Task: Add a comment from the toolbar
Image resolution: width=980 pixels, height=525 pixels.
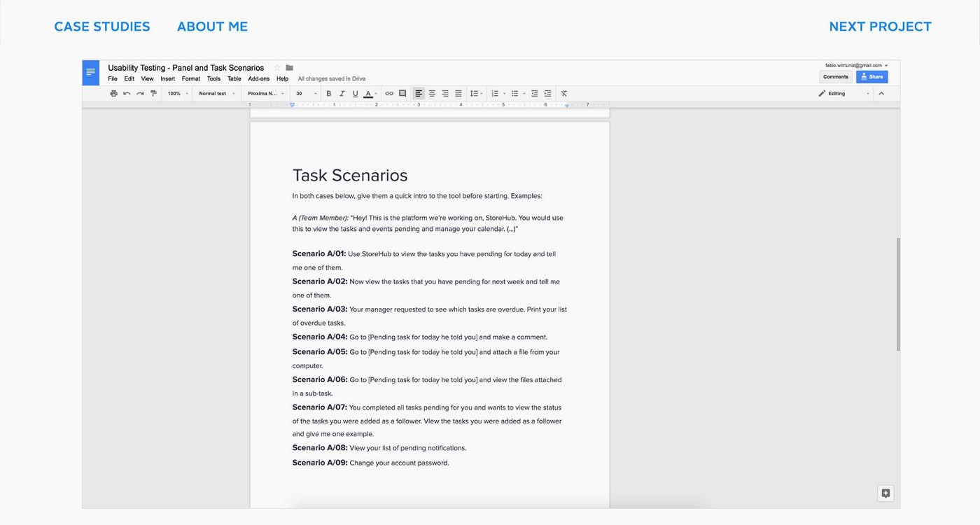Action: (x=402, y=94)
